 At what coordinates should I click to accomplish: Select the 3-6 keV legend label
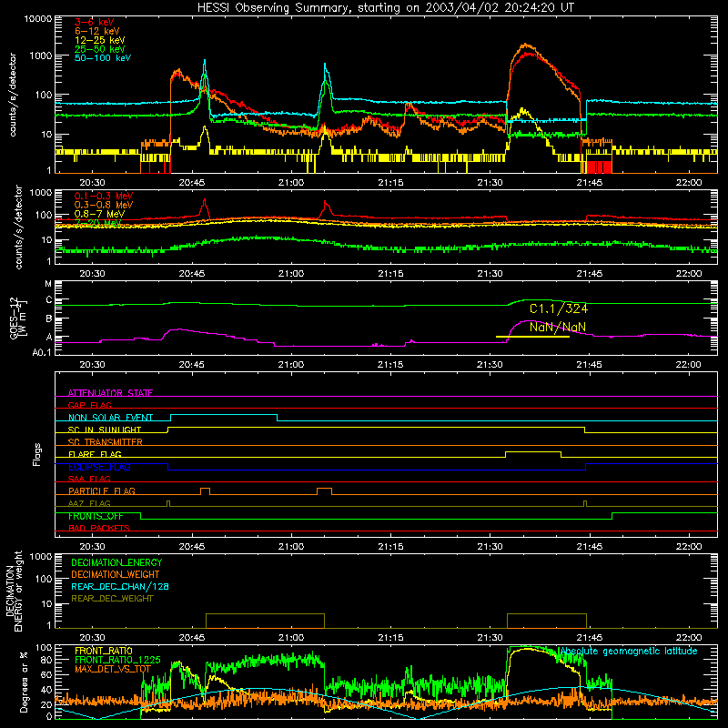(x=95, y=22)
